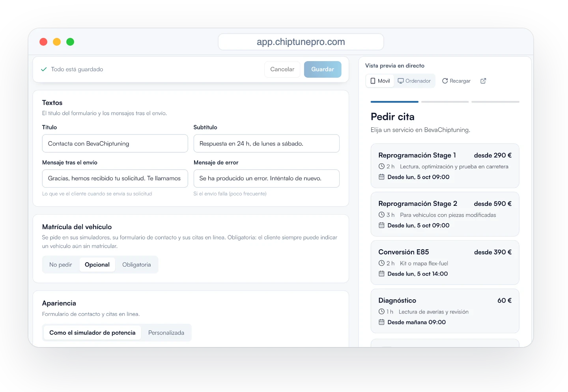Image resolution: width=568 pixels, height=392 pixels.
Task: Click the Recargar text in preview panel
Action: click(460, 81)
